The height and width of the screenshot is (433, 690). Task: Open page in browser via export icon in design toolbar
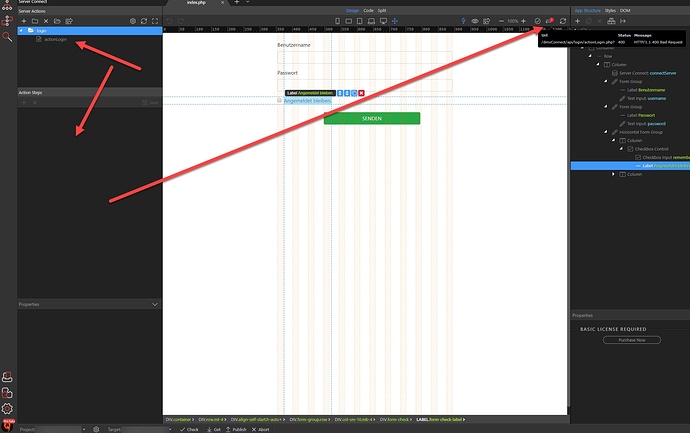point(486,21)
